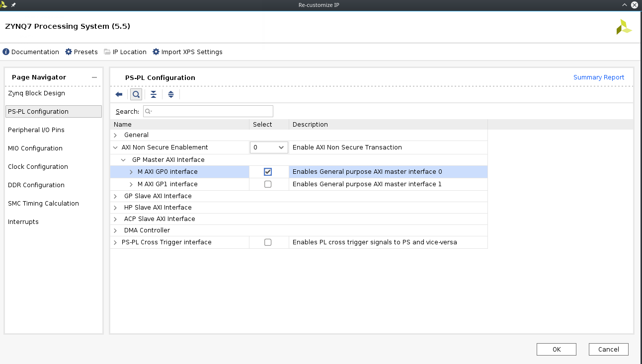Click the IP Location folder option
The image size is (642, 364).
point(125,52)
